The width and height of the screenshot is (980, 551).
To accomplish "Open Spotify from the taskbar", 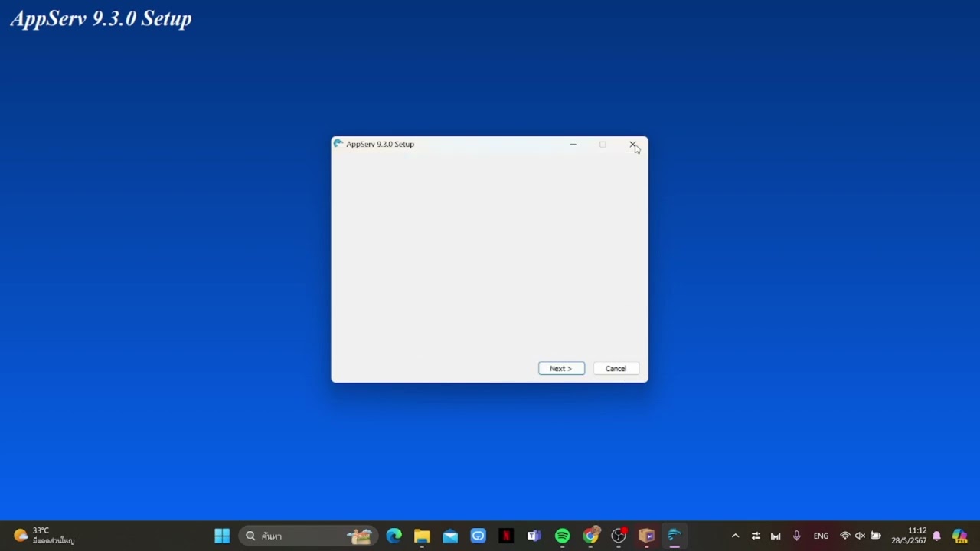I will (x=562, y=536).
